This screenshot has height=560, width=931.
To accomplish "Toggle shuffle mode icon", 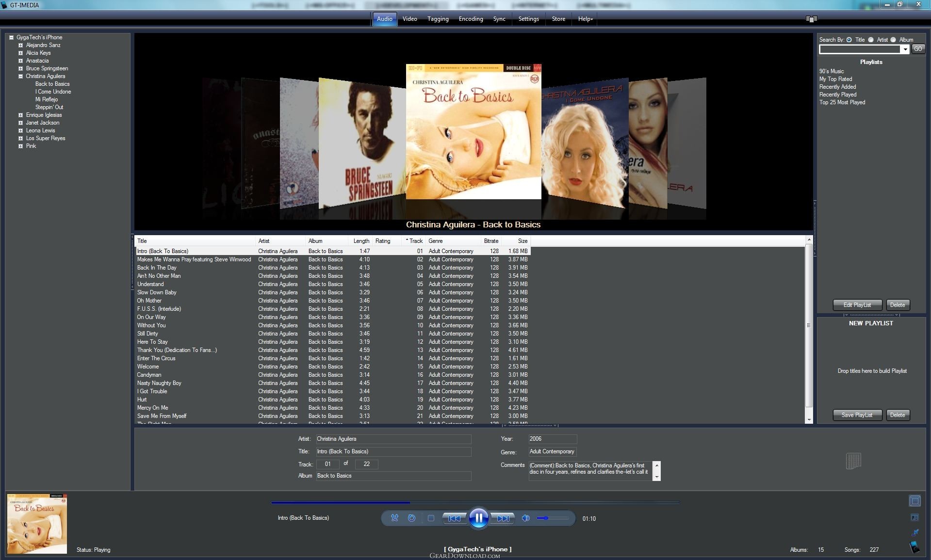I will pyautogui.click(x=394, y=518).
